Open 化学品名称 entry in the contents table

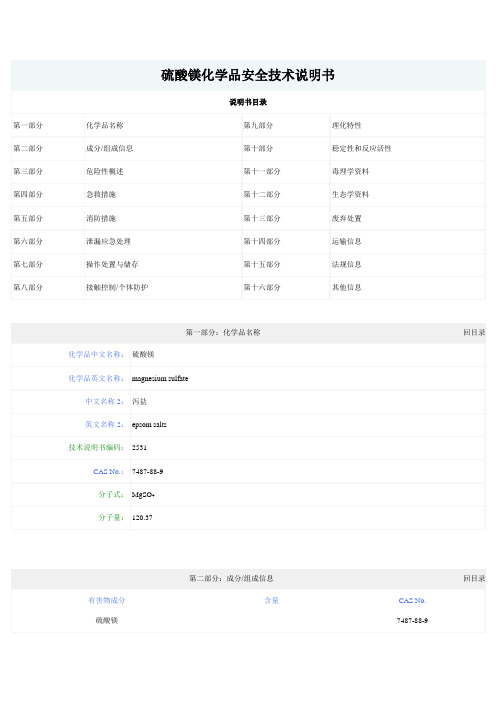[105, 125]
